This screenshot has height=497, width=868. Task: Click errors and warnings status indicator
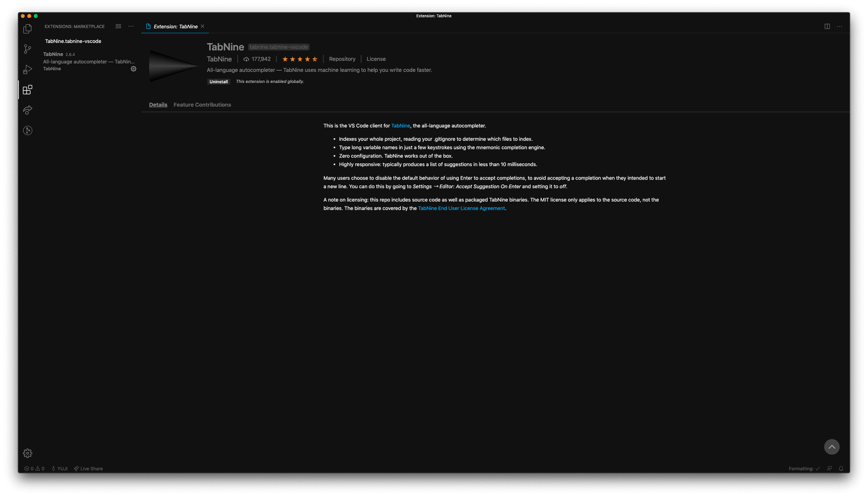[x=34, y=469]
